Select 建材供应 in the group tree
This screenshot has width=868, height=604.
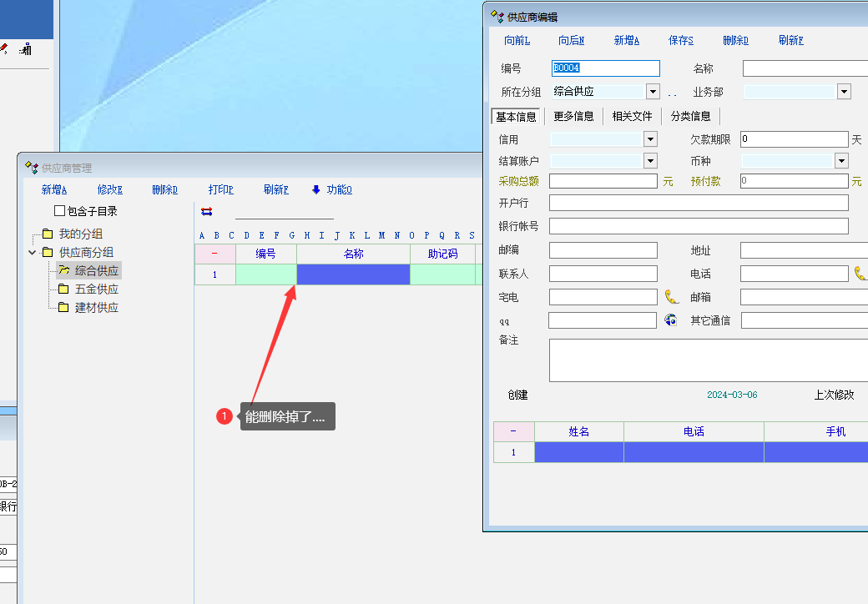coord(96,307)
